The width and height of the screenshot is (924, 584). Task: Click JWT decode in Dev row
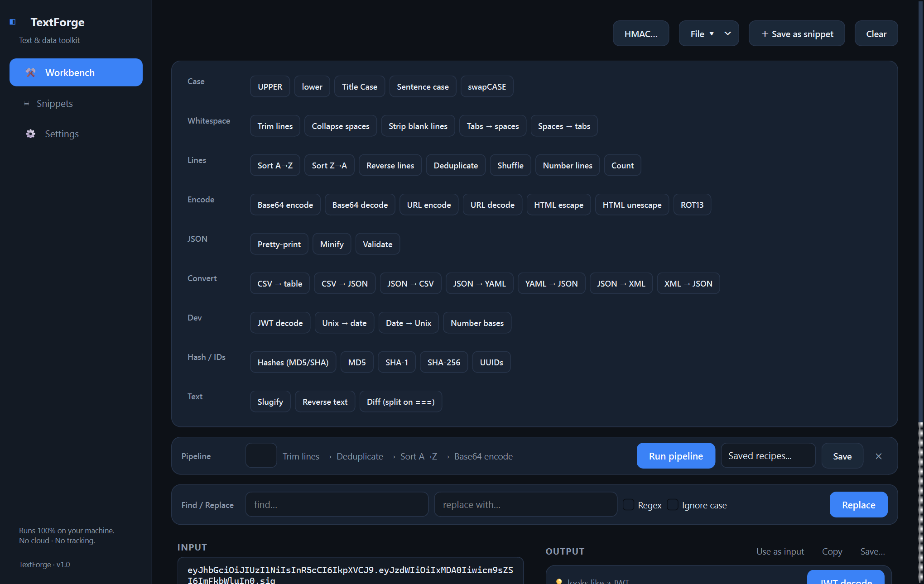point(280,323)
